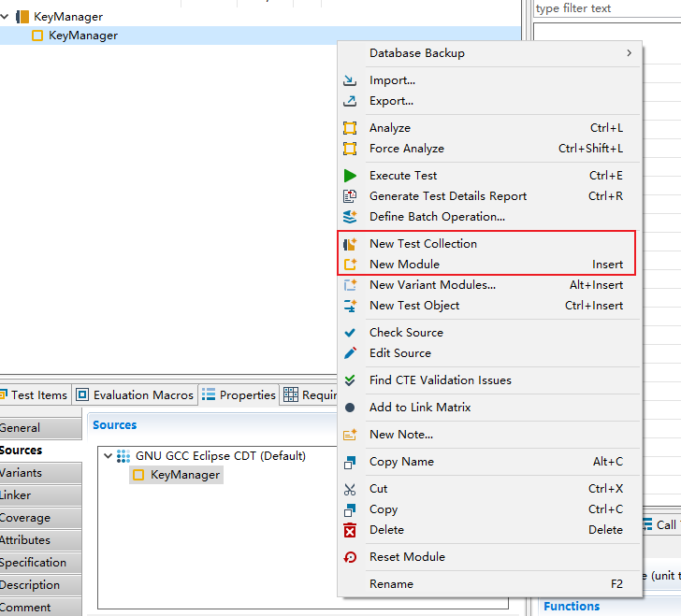Click the Check Source checkmark icon
Viewport: 681px width, 616px height.
coord(350,333)
